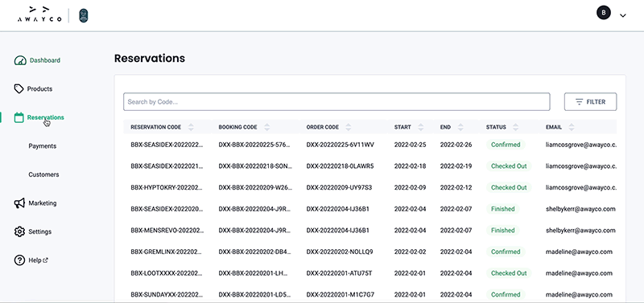Focus the Search by Code field

coord(336,102)
